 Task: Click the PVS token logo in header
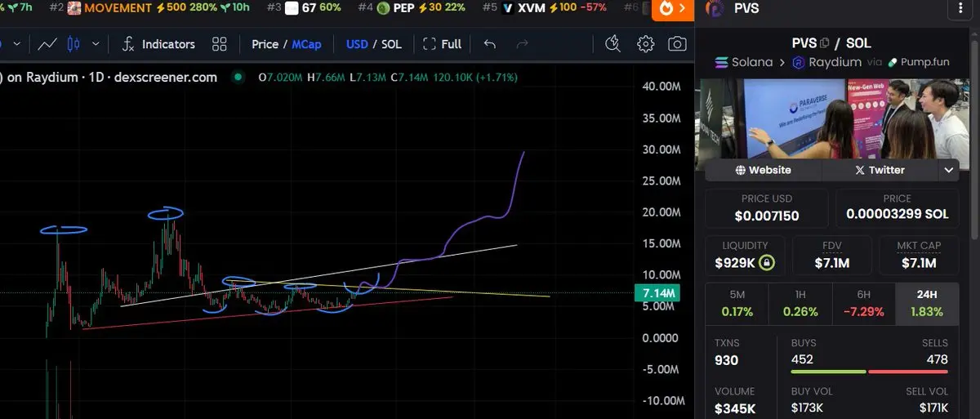tap(713, 9)
